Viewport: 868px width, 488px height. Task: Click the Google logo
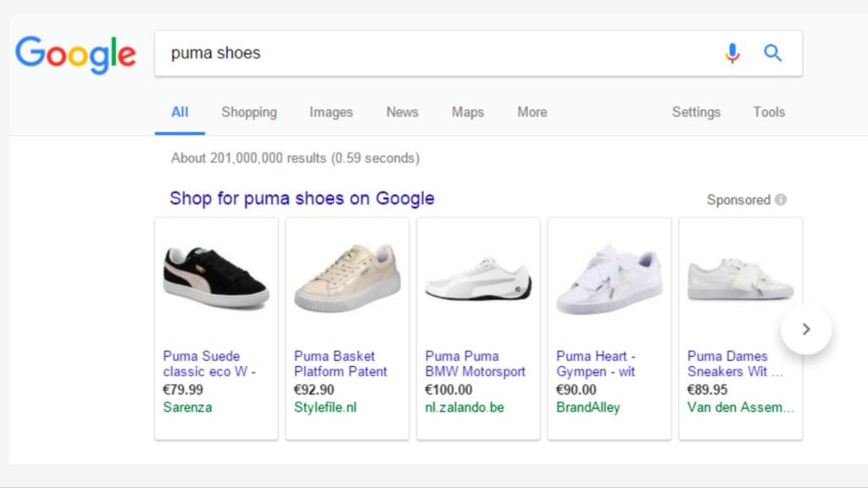click(x=75, y=53)
